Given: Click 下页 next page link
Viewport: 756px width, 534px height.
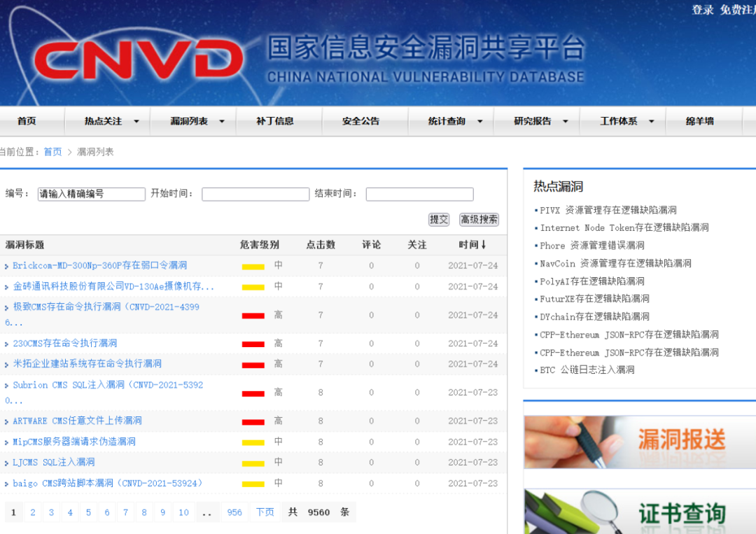Looking at the screenshot, I should (265, 512).
